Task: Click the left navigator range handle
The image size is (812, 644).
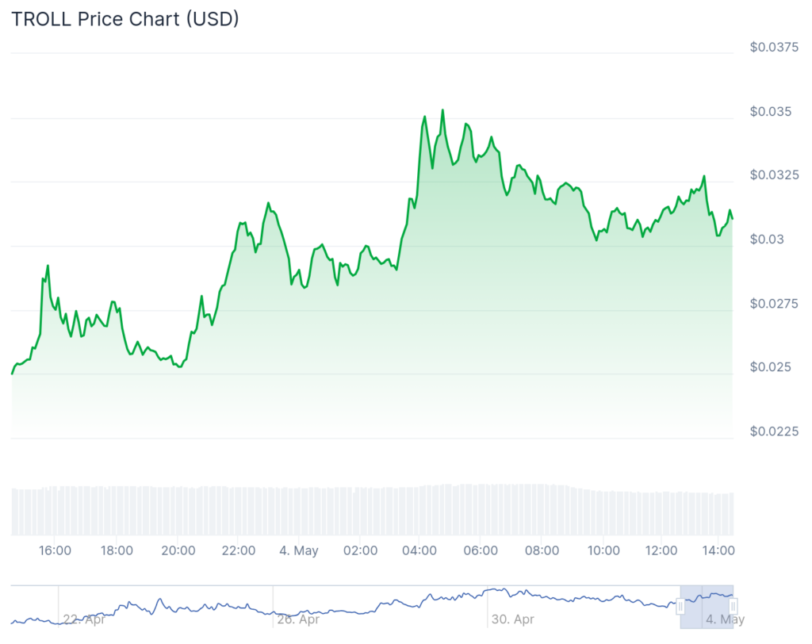Action: click(680, 606)
